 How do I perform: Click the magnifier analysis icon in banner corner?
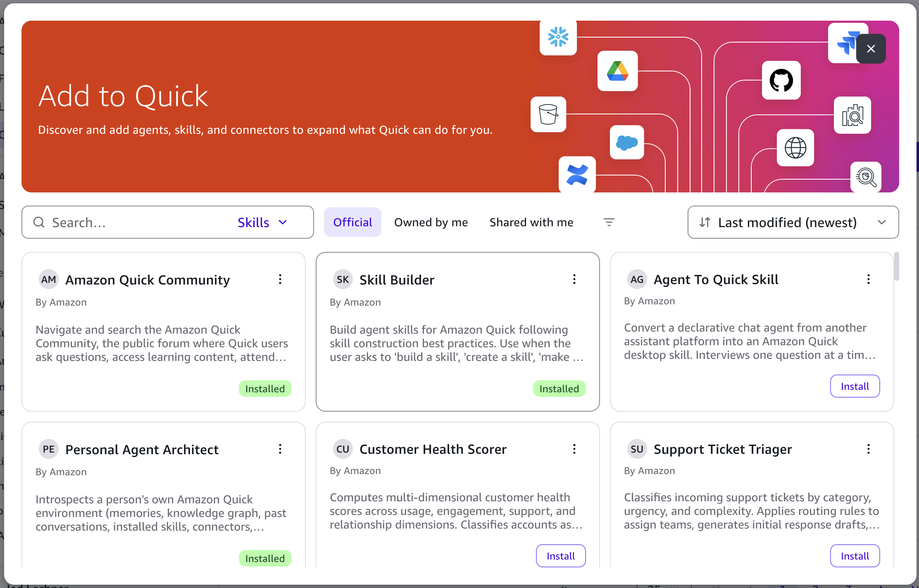[x=866, y=177]
